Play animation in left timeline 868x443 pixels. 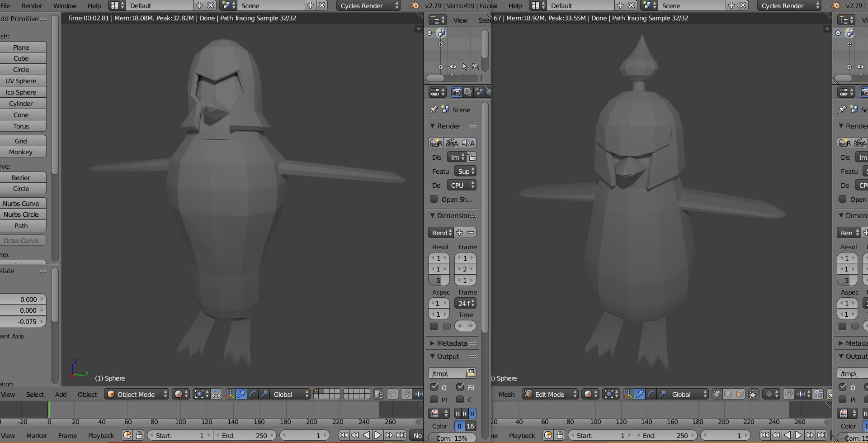tap(378, 435)
